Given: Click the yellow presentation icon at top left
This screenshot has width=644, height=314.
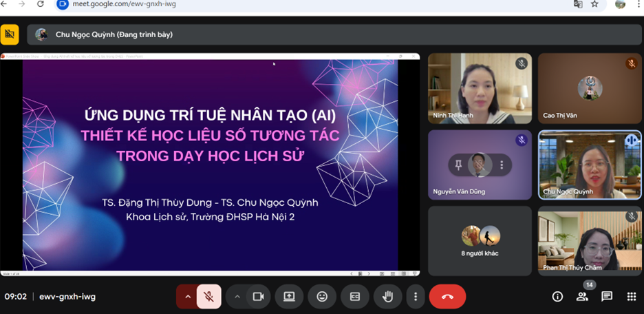Looking at the screenshot, I should (x=10, y=34).
